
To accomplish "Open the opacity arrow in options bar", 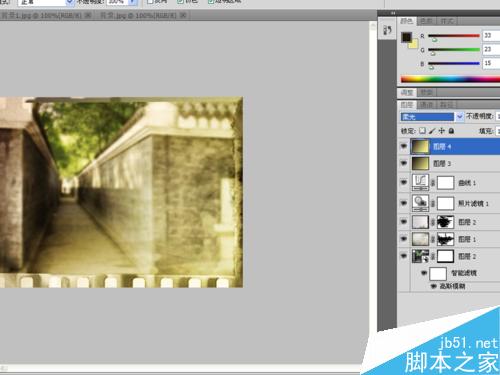I will click(132, 2).
